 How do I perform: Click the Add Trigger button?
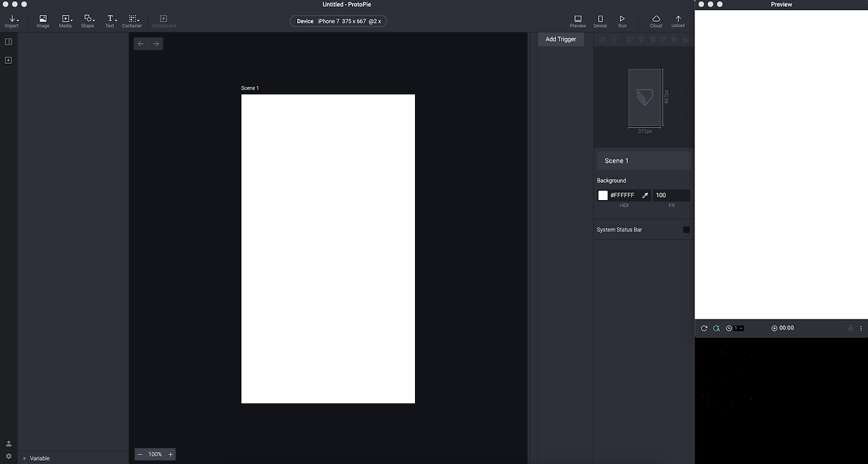[x=561, y=39]
